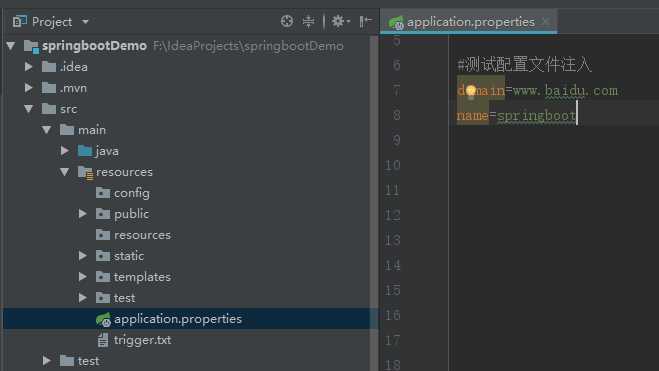Viewport: 659px width, 371px height.
Task: Click the collapse all icon
Action: (x=308, y=21)
